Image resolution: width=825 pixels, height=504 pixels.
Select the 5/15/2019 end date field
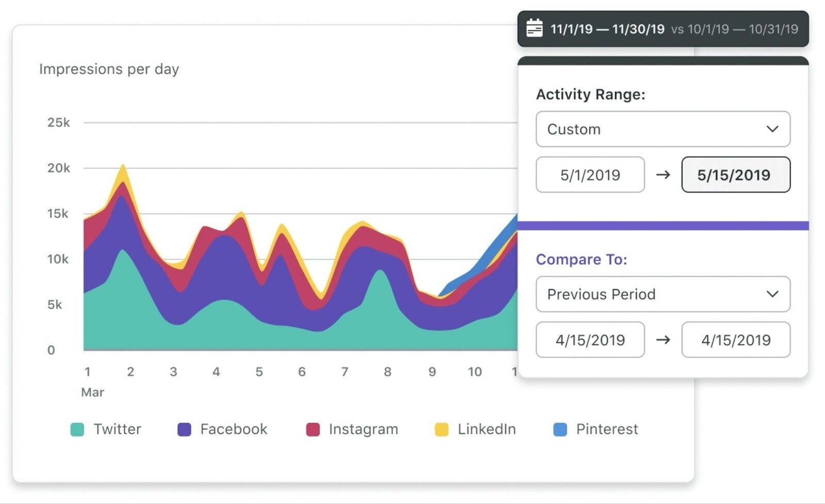click(x=735, y=175)
